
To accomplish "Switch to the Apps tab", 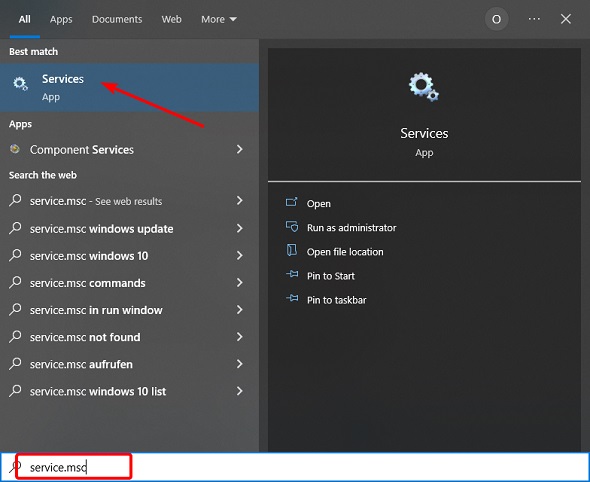I will pos(61,19).
